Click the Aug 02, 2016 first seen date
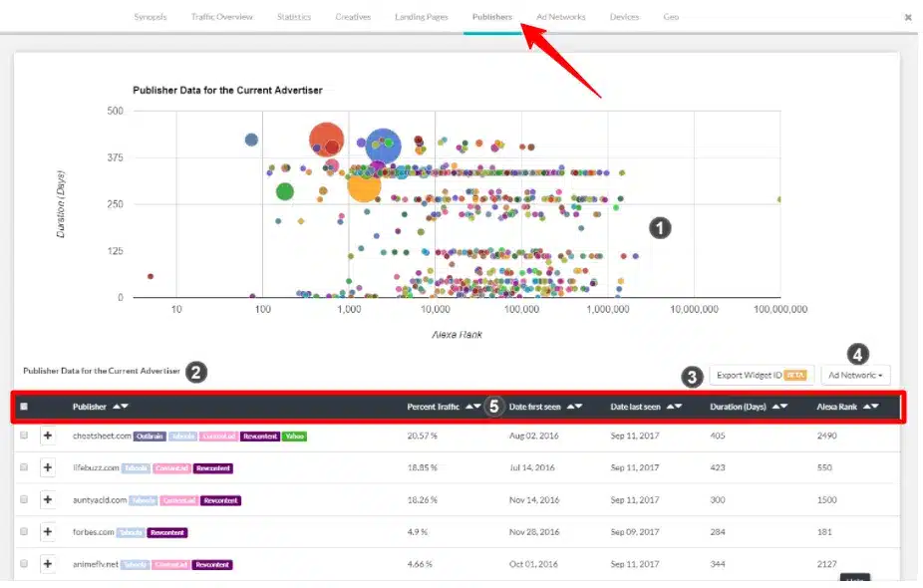This screenshot has width=923, height=588. click(534, 436)
